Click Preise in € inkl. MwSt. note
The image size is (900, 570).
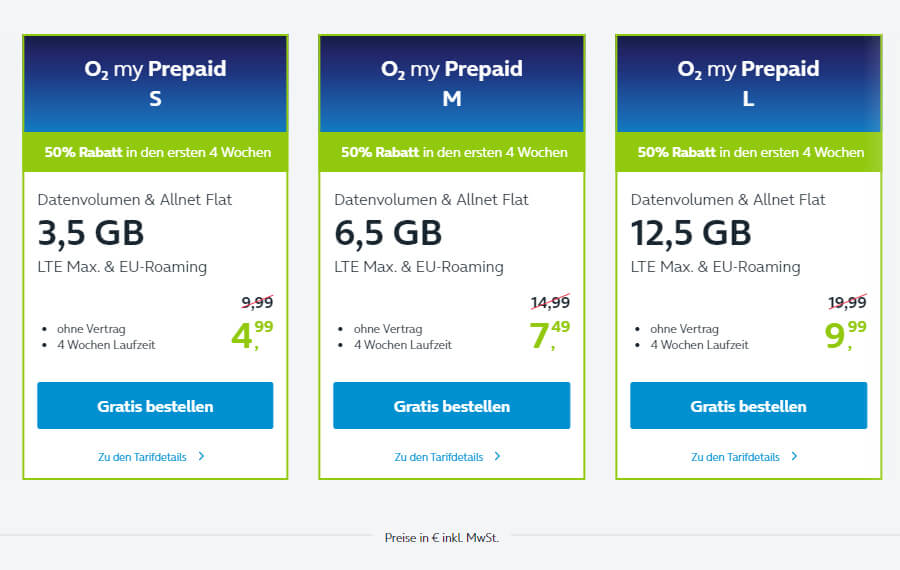tap(441, 538)
